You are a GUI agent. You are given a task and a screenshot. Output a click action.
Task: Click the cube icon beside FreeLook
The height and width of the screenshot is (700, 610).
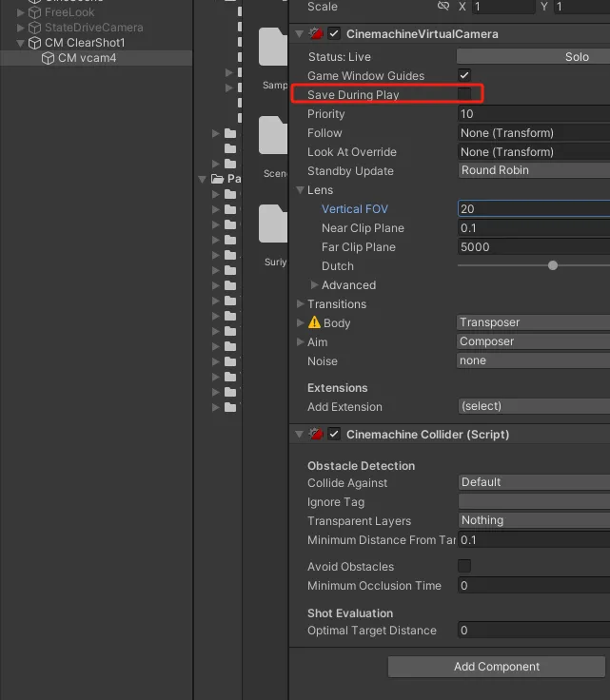[34, 12]
